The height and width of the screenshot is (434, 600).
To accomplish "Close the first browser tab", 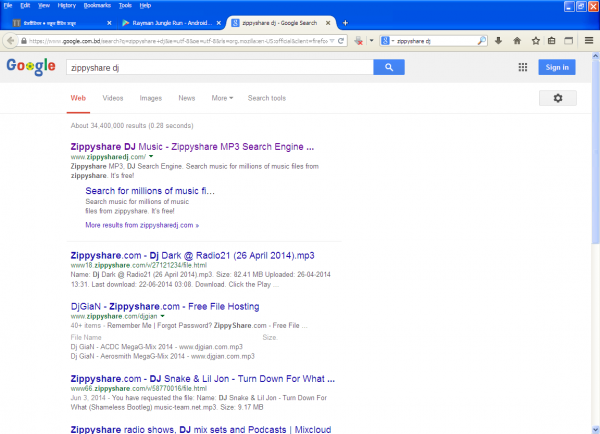I will pyautogui.click(x=109, y=23).
